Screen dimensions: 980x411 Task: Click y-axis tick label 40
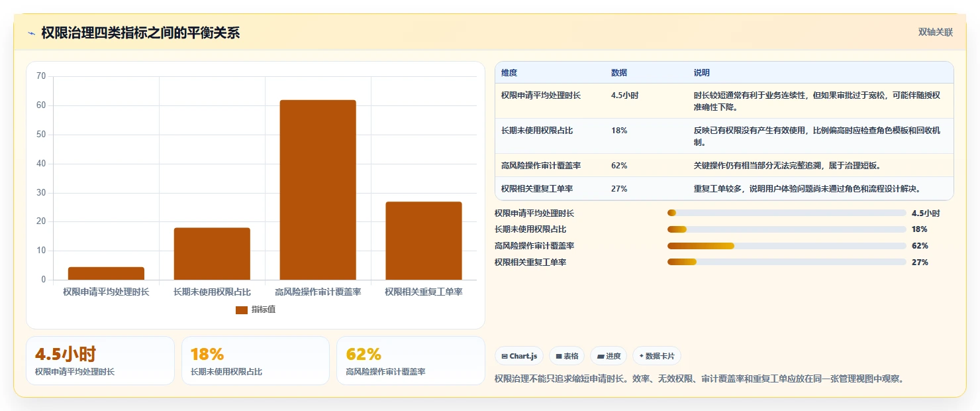tap(41, 164)
